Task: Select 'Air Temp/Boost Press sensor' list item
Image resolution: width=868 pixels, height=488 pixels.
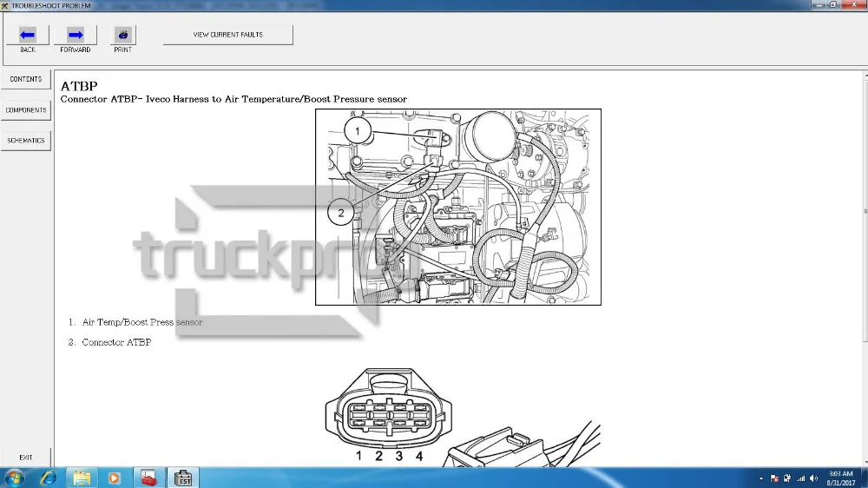Action: coord(141,322)
